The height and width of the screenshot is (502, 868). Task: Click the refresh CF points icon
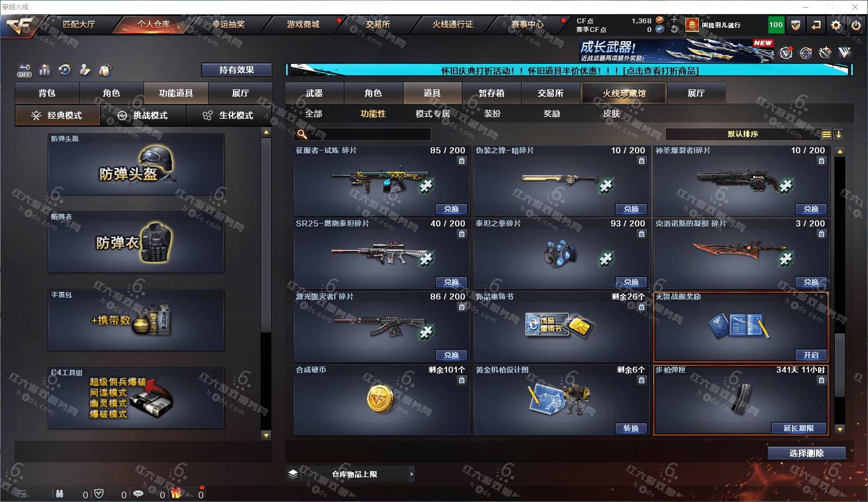click(x=674, y=29)
